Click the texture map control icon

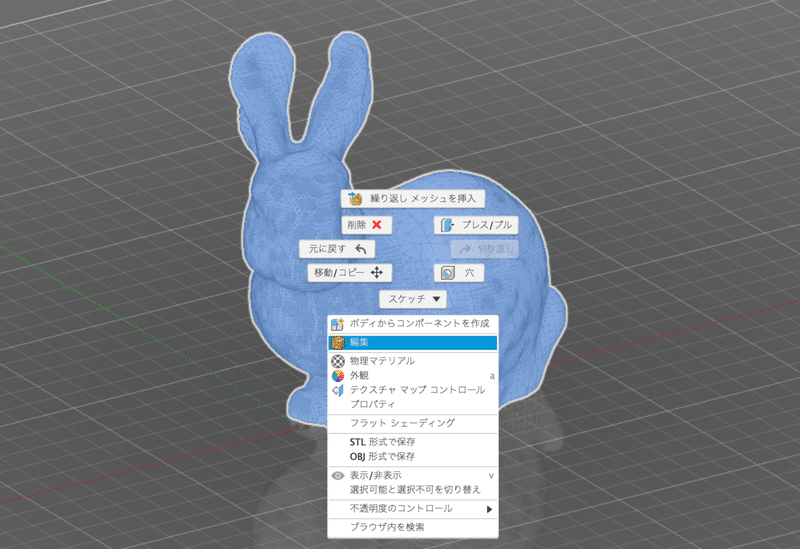338,390
